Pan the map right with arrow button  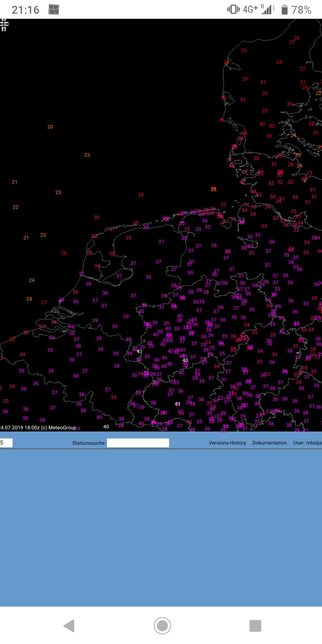(x=7, y=24)
